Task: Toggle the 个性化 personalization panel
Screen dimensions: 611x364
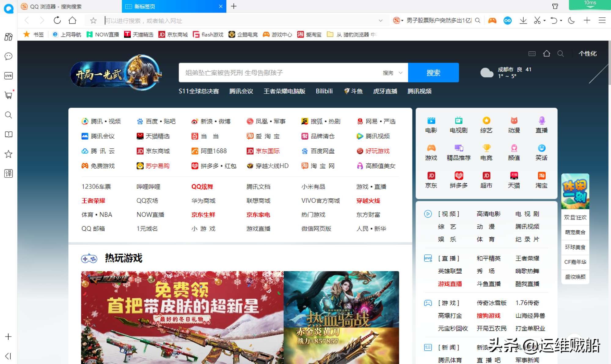Action: tap(587, 53)
